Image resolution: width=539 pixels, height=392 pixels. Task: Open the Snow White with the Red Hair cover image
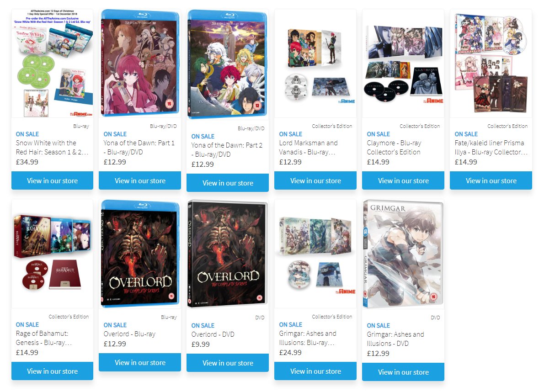[x=52, y=64]
